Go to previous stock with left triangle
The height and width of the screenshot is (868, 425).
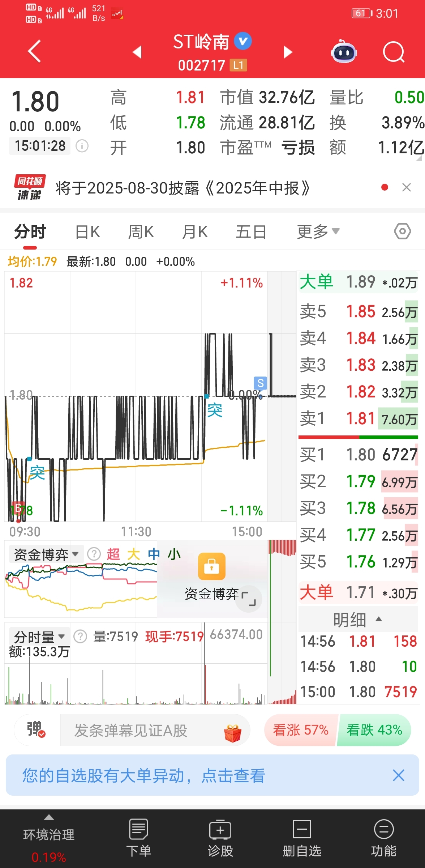coord(137,52)
